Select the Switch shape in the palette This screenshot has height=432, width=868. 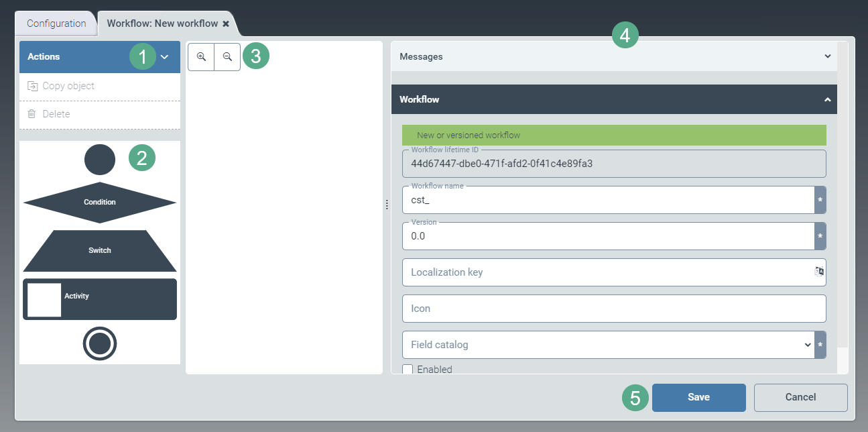coord(99,250)
